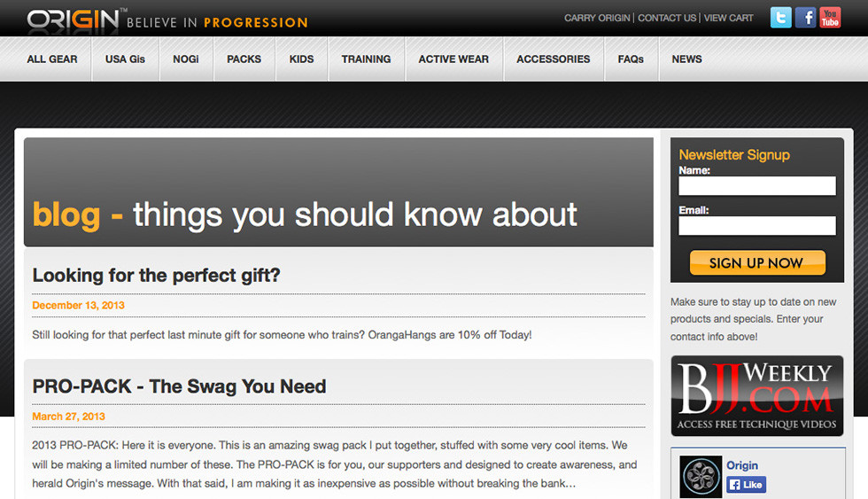Click the 'Believe in Progression' tagline

(x=217, y=23)
